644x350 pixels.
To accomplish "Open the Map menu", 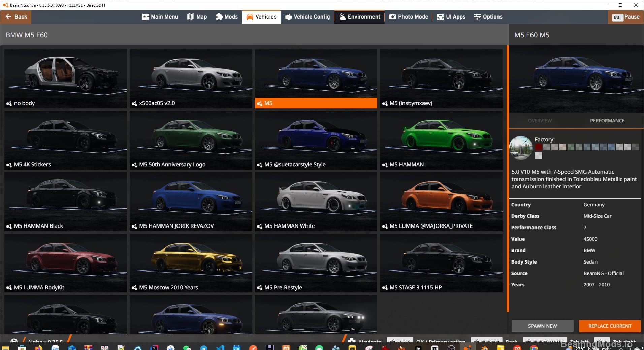I will (197, 17).
